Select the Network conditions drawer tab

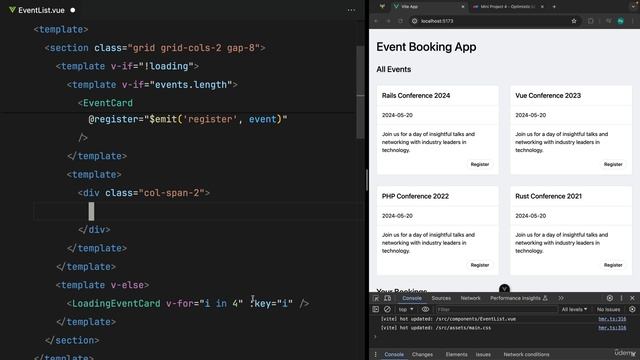(x=526, y=354)
